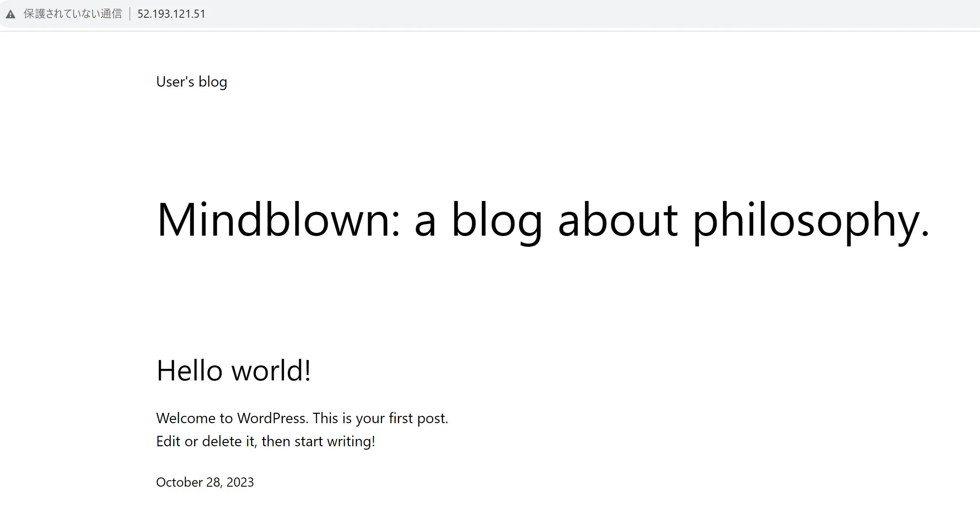Click the Welcome to WordPress excerpt line
Image resolution: width=980 pixels, height=509 pixels.
click(302, 418)
